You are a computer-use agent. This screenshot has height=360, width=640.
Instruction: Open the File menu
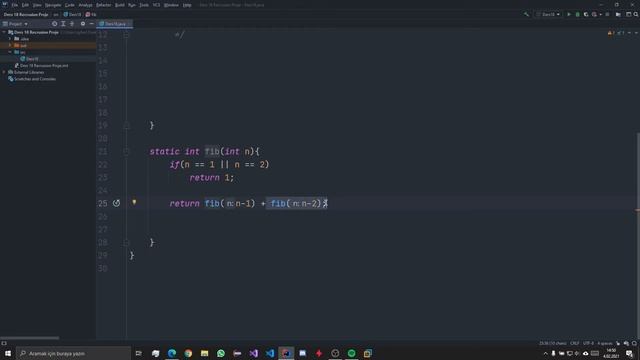pyautogui.click(x=15, y=5)
